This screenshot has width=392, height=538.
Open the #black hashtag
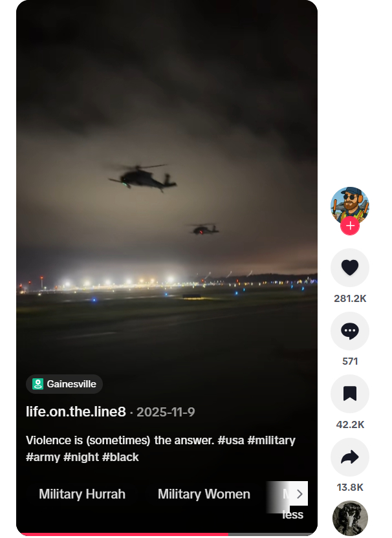coord(120,457)
